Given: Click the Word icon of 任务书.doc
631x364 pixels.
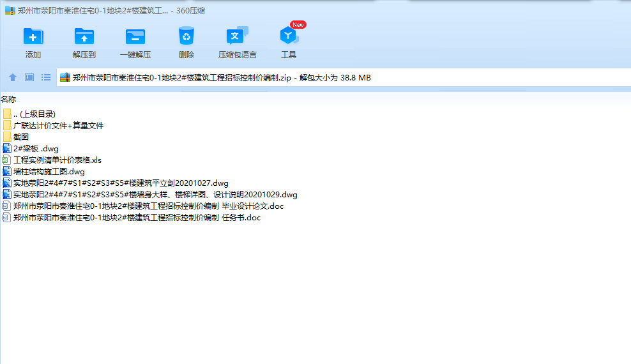Looking at the screenshot, I should click(6, 218).
